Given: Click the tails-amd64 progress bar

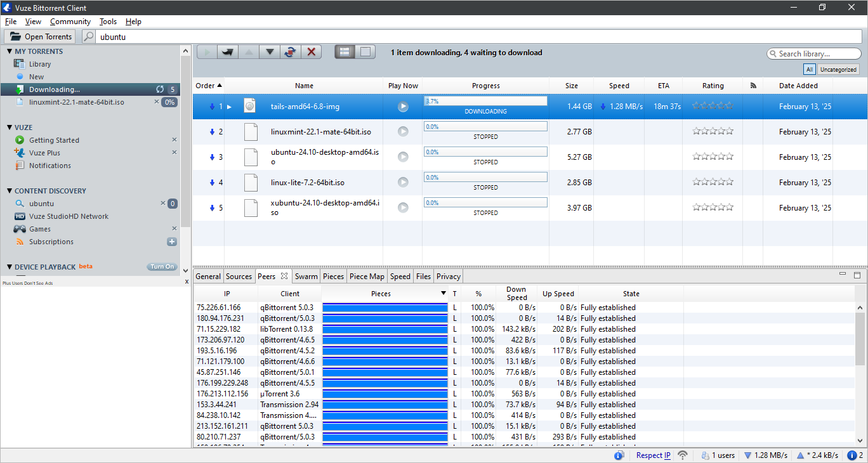Looking at the screenshot, I should tap(485, 101).
